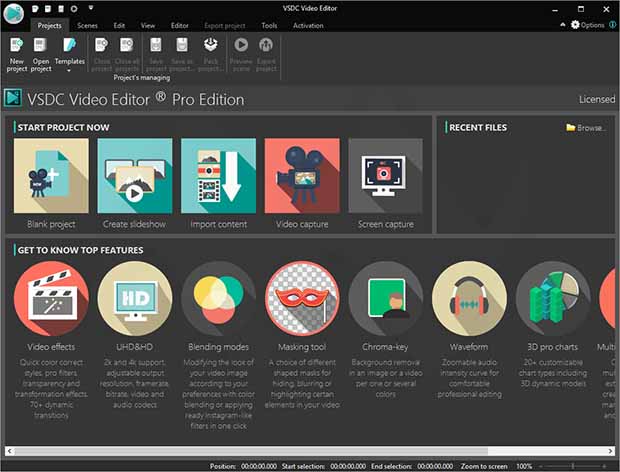Click the 100% zoom value
The image size is (620, 472).
click(524, 466)
